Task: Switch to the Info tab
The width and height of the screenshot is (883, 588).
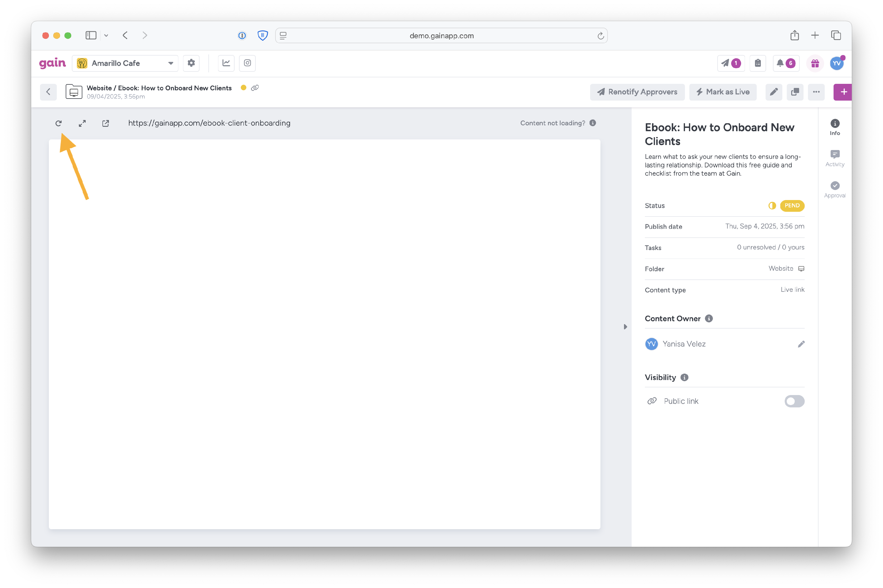Action: [835, 127]
